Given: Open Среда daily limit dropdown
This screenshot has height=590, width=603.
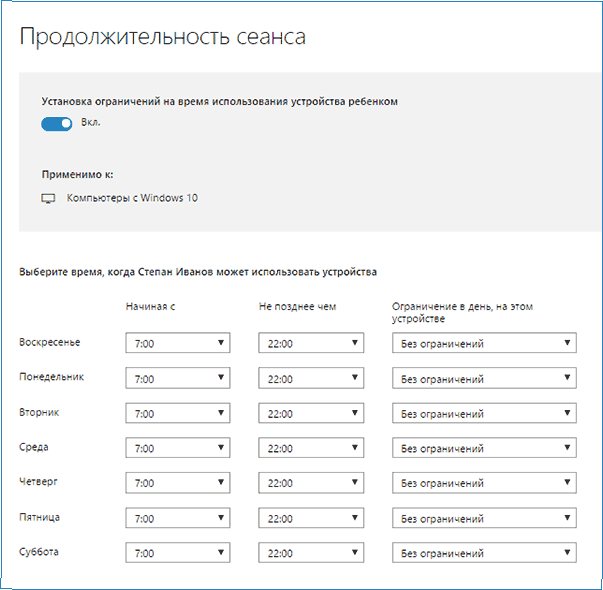Looking at the screenshot, I should click(484, 448).
